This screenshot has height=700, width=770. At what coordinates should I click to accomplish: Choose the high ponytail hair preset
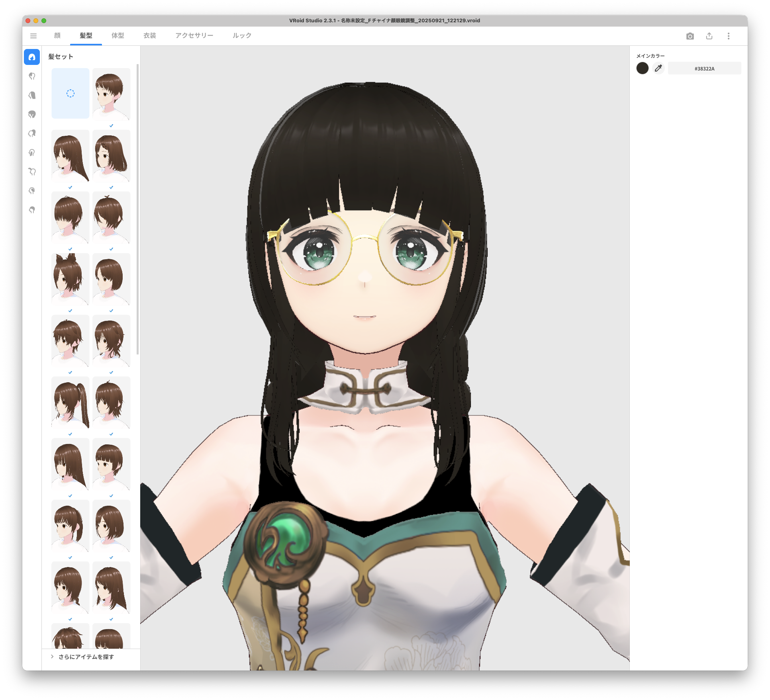(x=71, y=403)
